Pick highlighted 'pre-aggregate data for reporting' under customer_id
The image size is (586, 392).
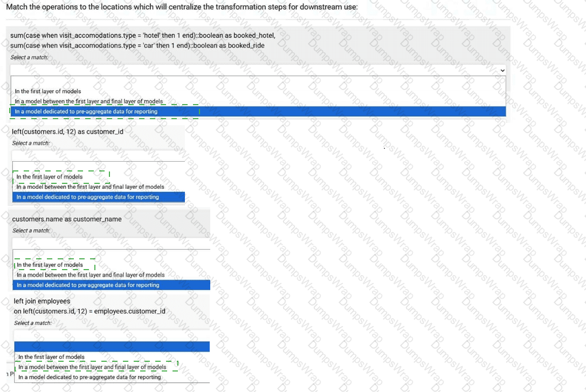[88, 197]
